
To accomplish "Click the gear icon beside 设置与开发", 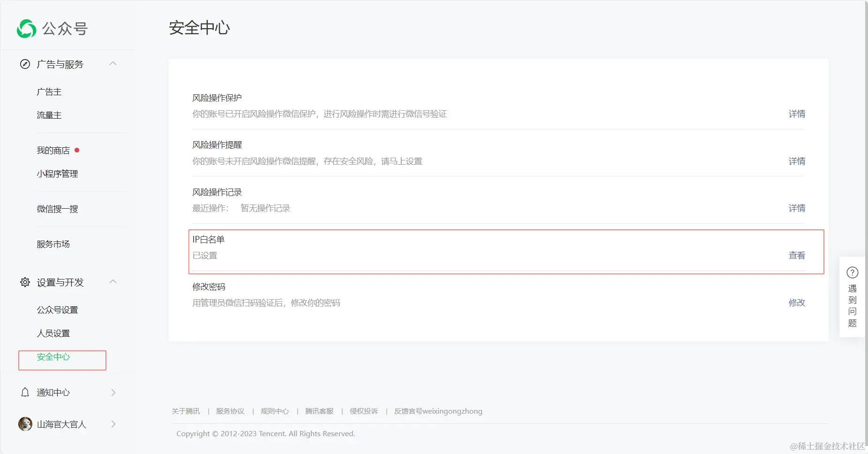I will pyautogui.click(x=25, y=282).
